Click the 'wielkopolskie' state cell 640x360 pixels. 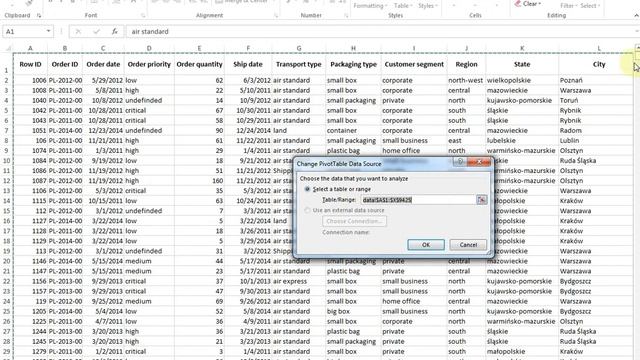click(x=522, y=80)
